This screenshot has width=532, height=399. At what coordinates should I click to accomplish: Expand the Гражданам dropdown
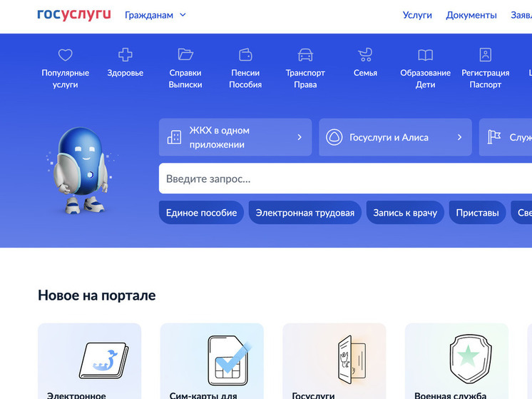(155, 15)
